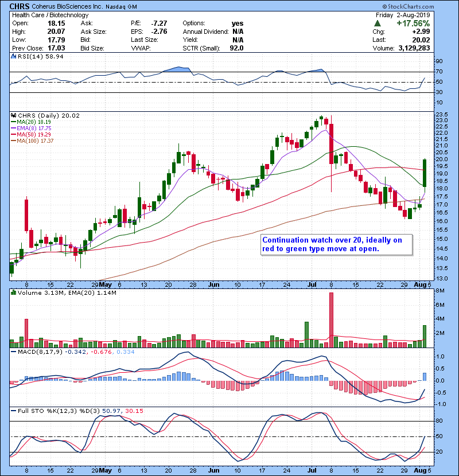The height and width of the screenshot is (476, 459).
Task: Click the 90 level on RSI axis
Action: [439, 61]
